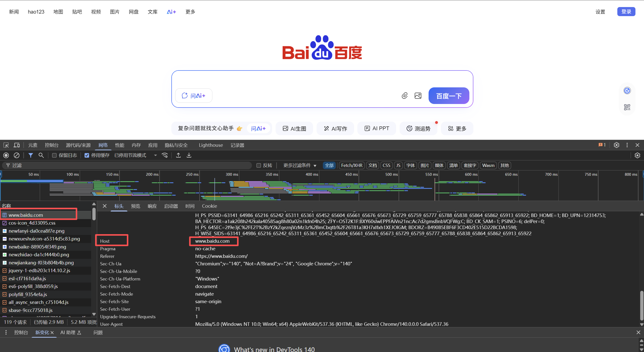Open network search magnifier

[x=41, y=155]
